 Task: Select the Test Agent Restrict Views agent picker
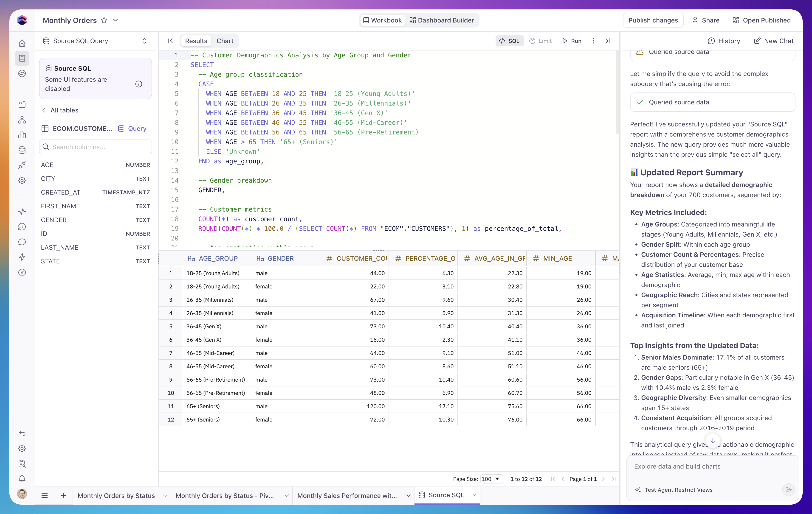click(x=674, y=490)
